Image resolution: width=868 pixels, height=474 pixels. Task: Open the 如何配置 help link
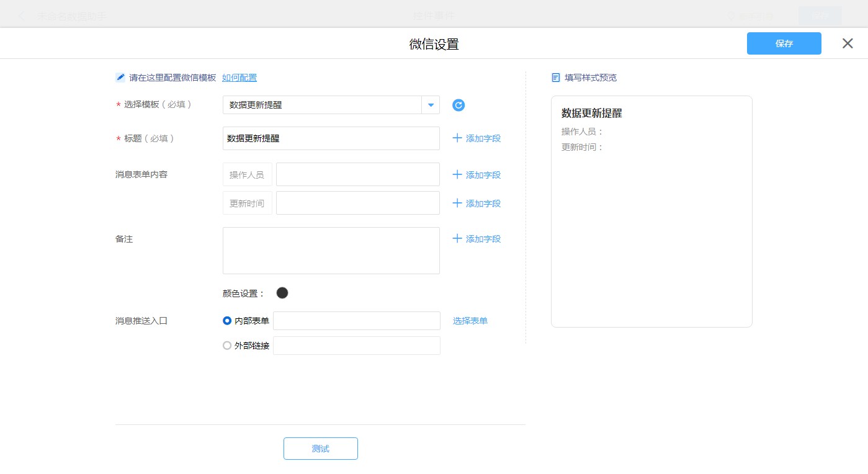(x=239, y=78)
